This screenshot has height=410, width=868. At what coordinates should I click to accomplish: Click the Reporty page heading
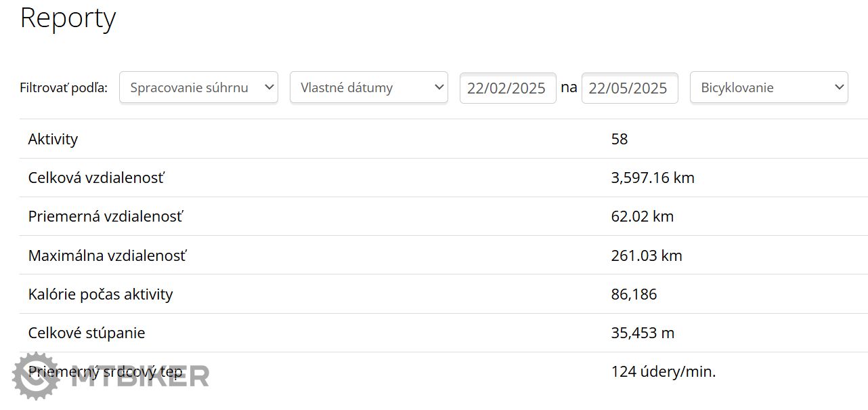coord(68,18)
